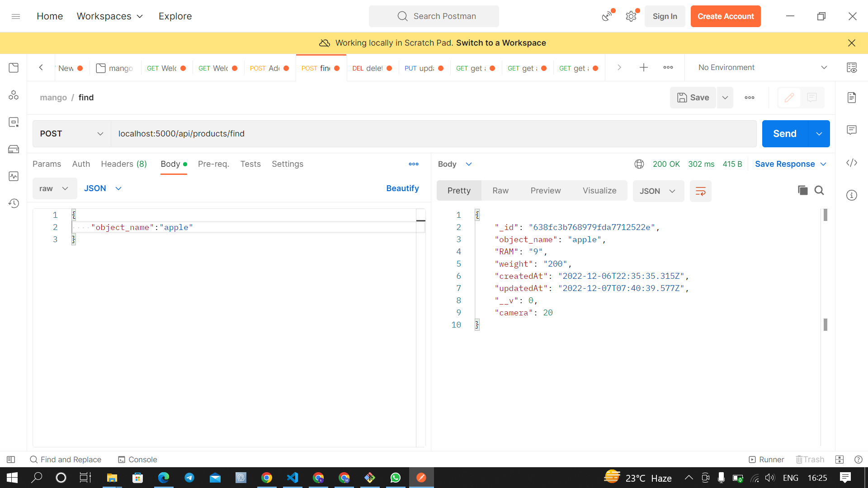This screenshot has height=488, width=868.
Task: Open Mock Servers sidebar icon
Action: point(14,149)
